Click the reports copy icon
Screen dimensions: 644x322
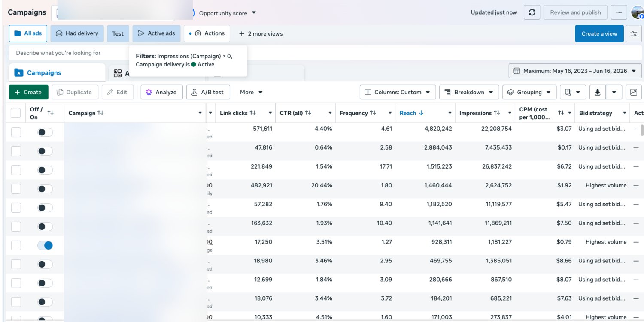tap(568, 92)
